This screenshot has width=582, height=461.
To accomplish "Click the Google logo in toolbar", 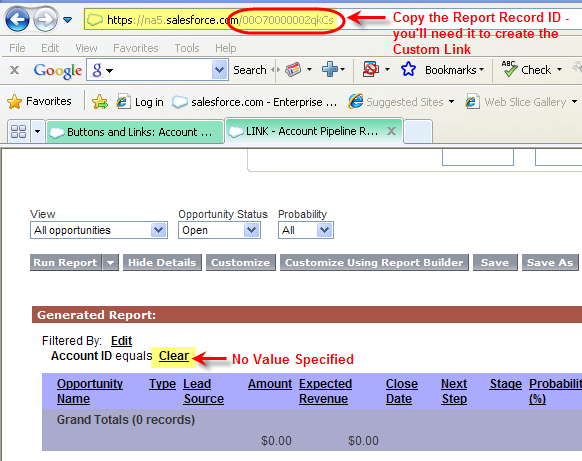I will tap(58, 70).
